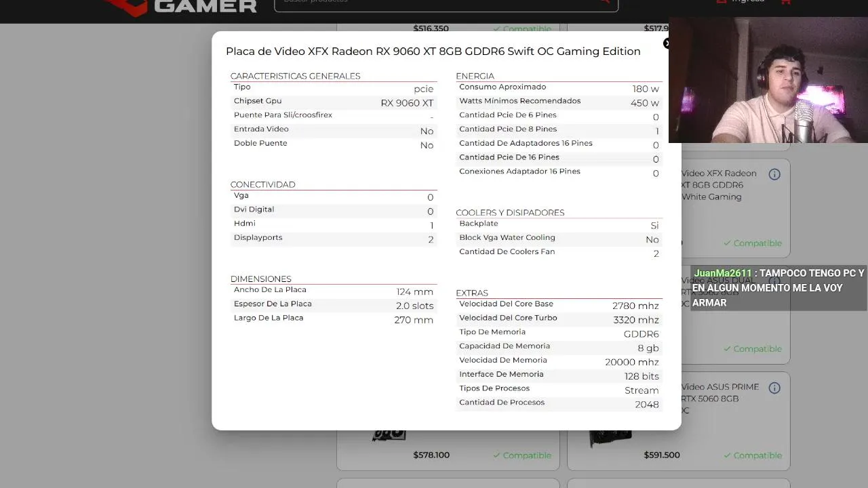This screenshot has height=488, width=868.
Task: Select the Cantidad De Procesos value 2048
Action: tap(647, 405)
